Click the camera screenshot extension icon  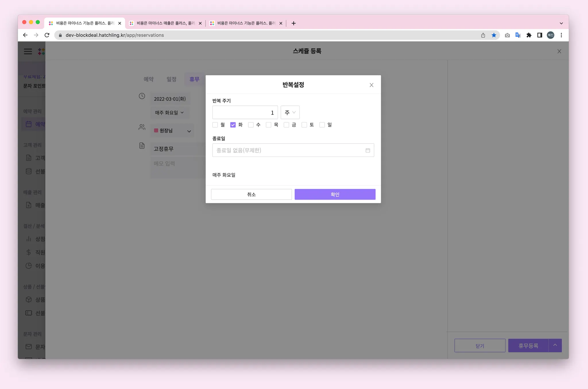point(507,35)
